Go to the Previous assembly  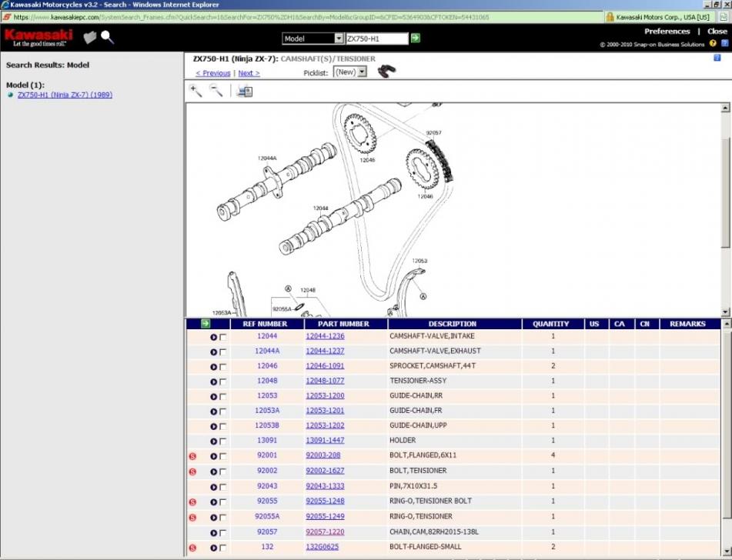pos(213,73)
